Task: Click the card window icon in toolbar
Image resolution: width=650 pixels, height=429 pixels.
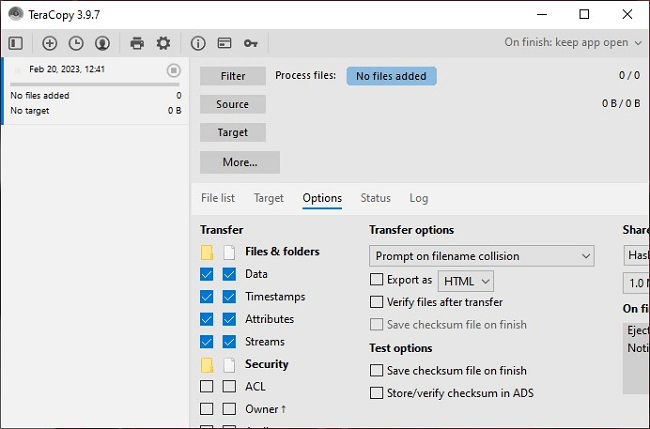Action: click(224, 43)
